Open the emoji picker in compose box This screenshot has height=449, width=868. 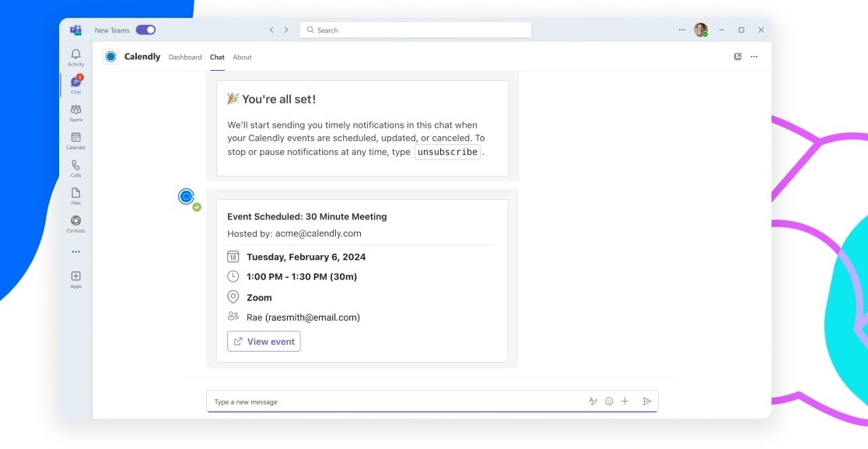click(609, 402)
